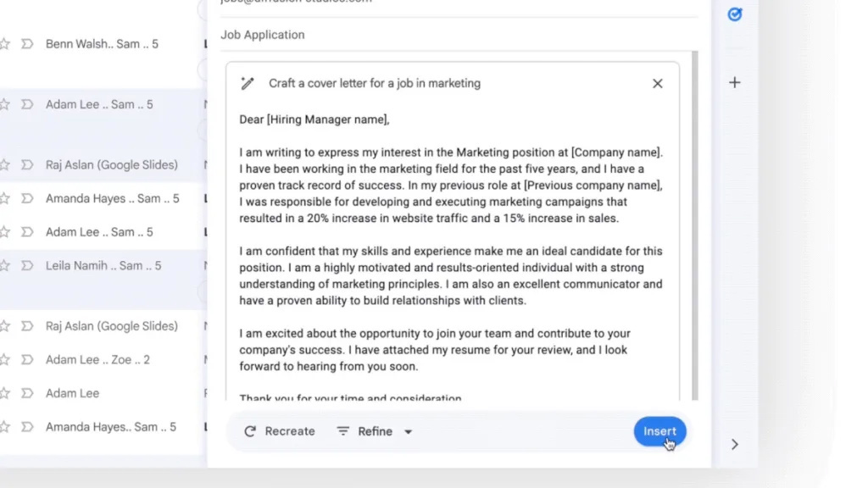Open the Refine dropdown menu
Image resolution: width=868 pixels, height=488 pixels.
coord(375,431)
